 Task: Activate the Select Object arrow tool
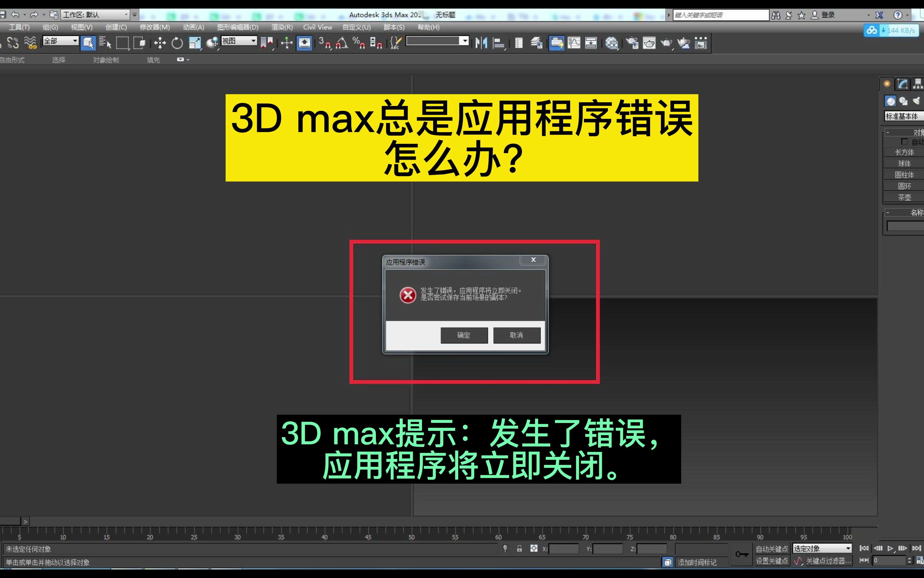(88, 43)
